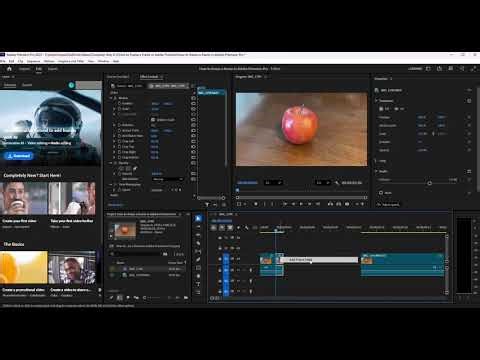Switch to the Import tab
The height and width of the screenshot is (360, 480).
tap(24, 69)
